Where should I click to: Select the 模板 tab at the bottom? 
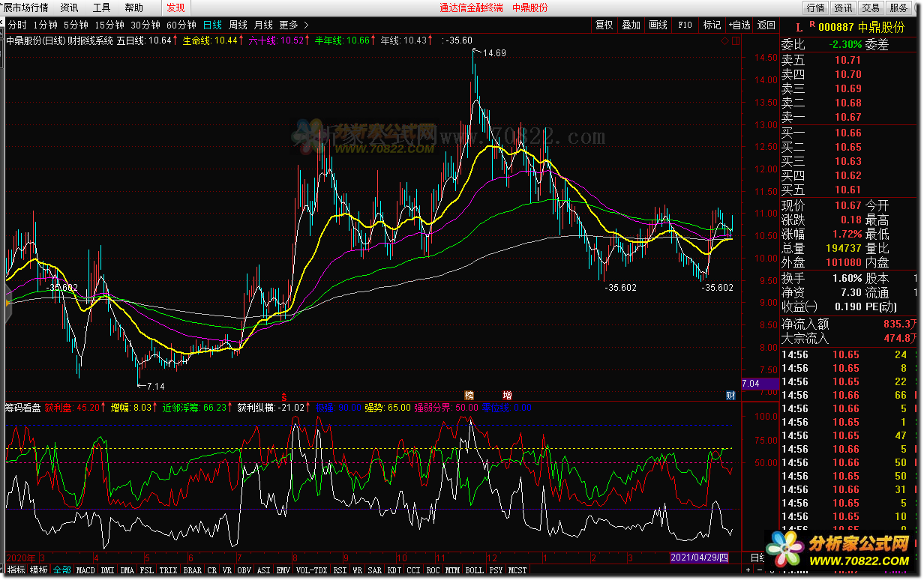click(39, 570)
